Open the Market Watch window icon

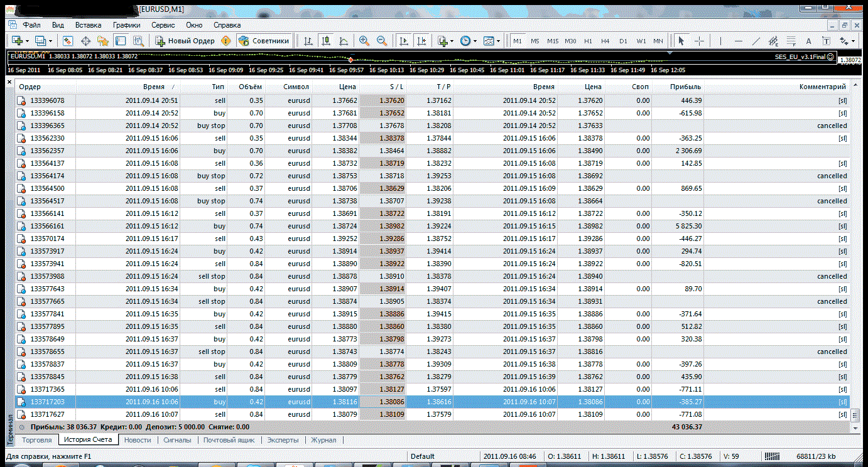pyautogui.click(x=68, y=41)
